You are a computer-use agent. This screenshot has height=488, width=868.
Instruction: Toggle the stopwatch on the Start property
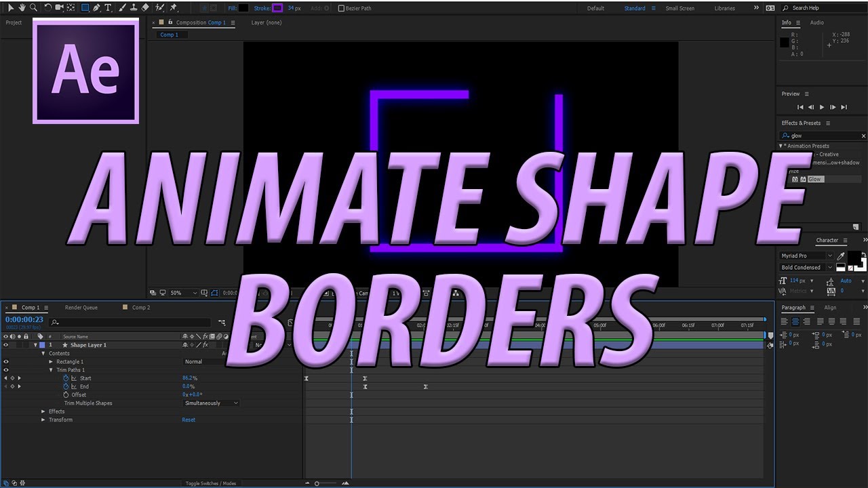tap(65, 378)
